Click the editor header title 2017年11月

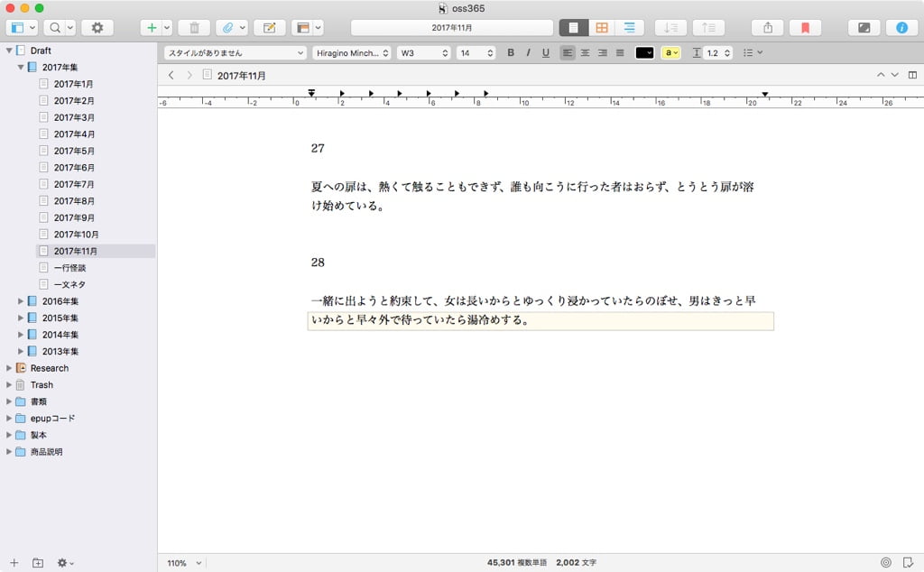click(242, 76)
